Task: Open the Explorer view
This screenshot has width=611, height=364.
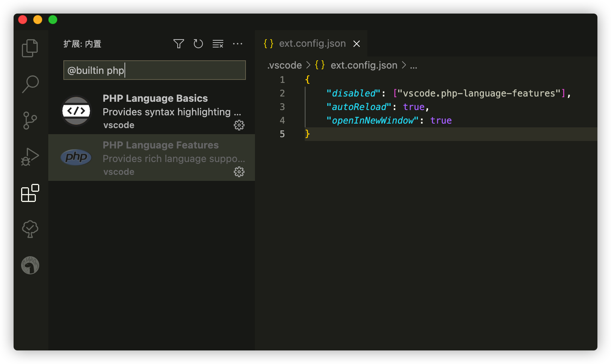Action: pyautogui.click(x=30, y=48)
